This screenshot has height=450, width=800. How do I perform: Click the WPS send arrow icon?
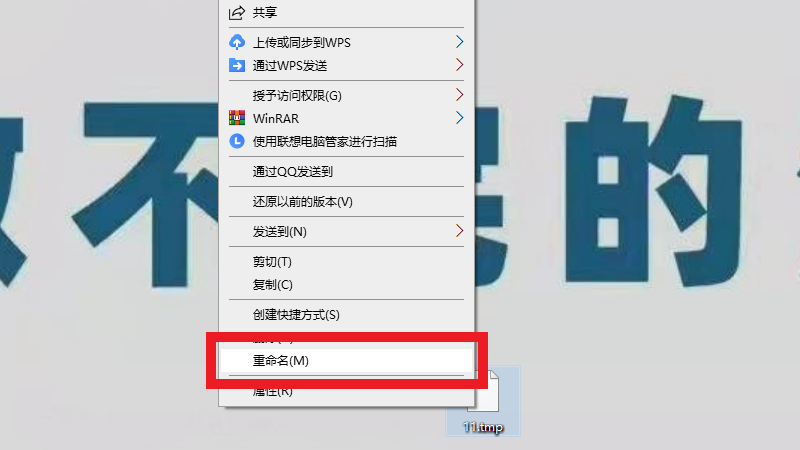coord(237,65)
